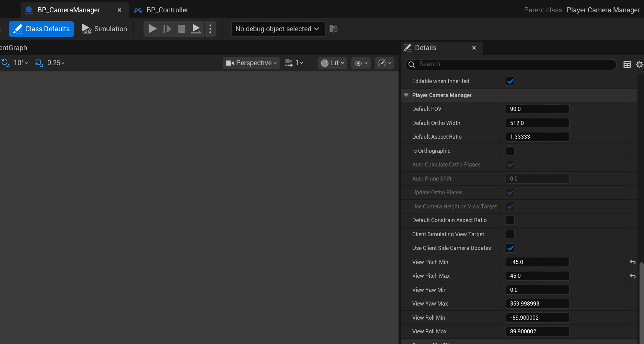Screen dimensions: 644x344
Task: Collapse the Player Camera Manager section
Action: (x=406, y=95)
